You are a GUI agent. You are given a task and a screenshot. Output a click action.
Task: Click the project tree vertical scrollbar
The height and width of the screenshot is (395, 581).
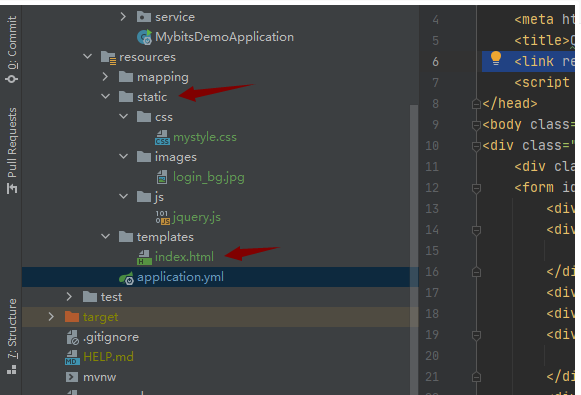click(414, 249)
